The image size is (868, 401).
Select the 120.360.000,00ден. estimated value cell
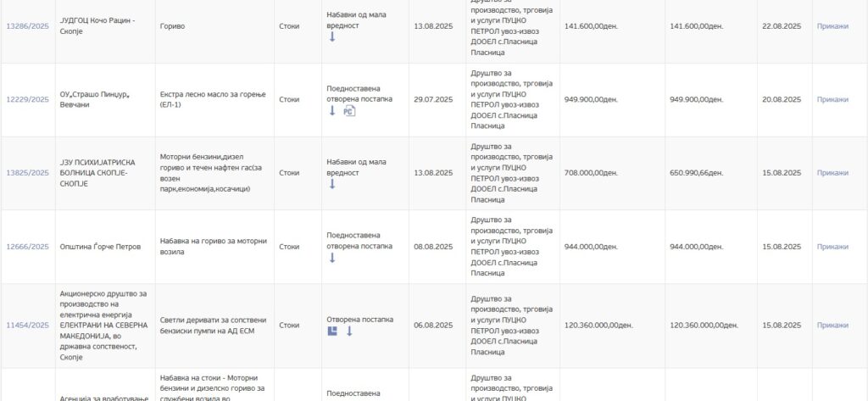612,326
